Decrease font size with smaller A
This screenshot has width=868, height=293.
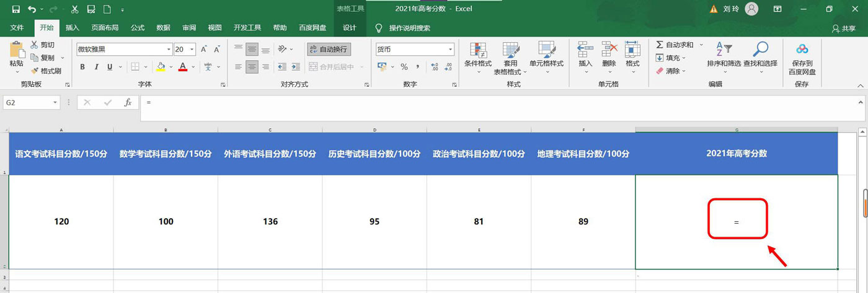pos(217,49)
